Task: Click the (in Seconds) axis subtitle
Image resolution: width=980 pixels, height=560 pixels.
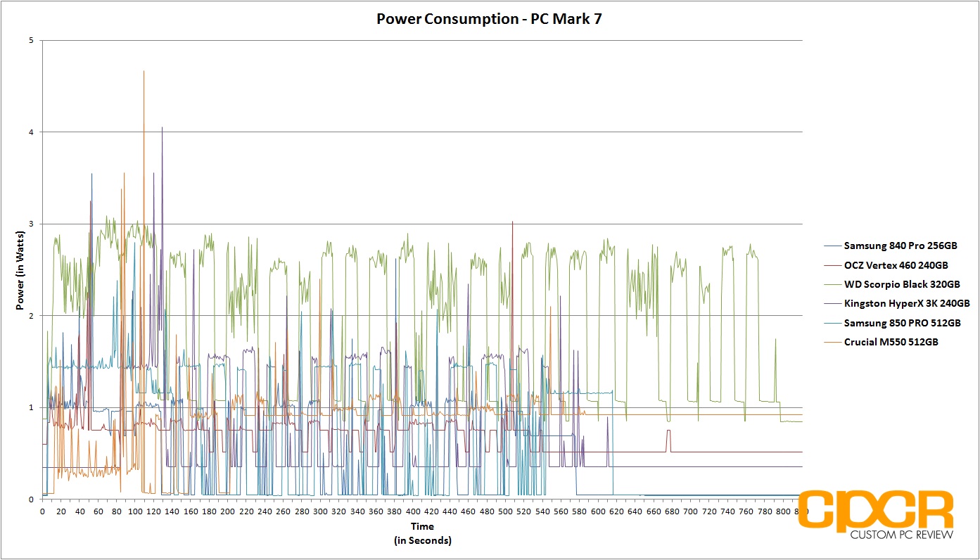Action: [422, 540]
